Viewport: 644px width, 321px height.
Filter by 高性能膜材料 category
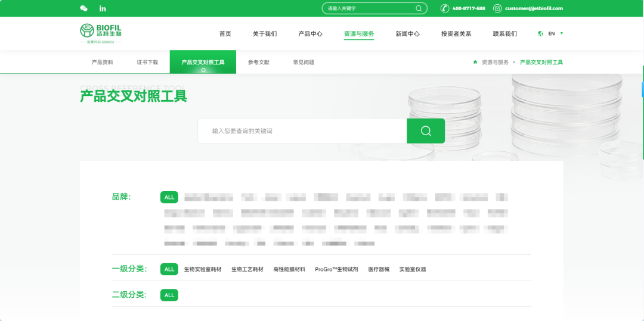(x=289, y=269)
